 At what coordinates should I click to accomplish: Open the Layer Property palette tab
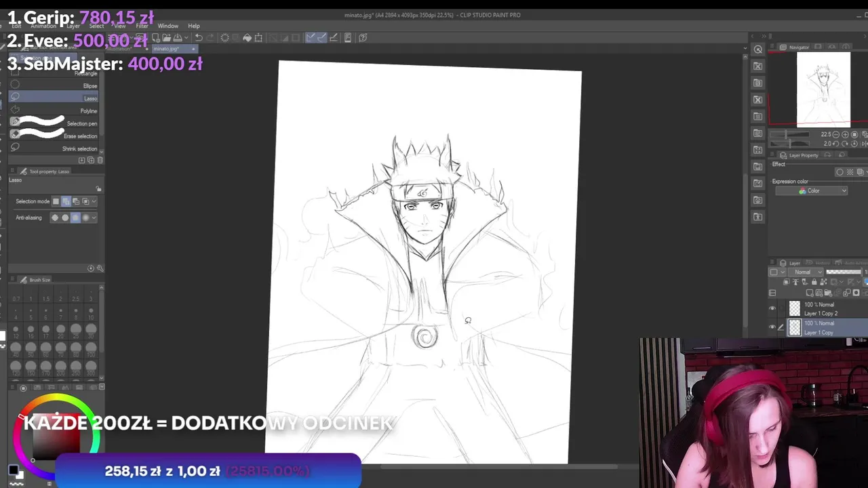(800, 155)
